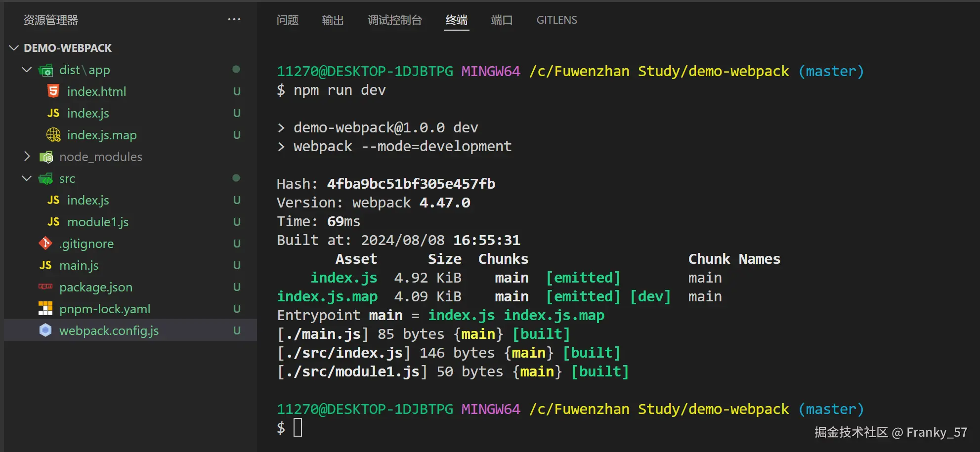Open the 端口 tab
This screenshot has height=452, width=980.
[x=502, y=20]
